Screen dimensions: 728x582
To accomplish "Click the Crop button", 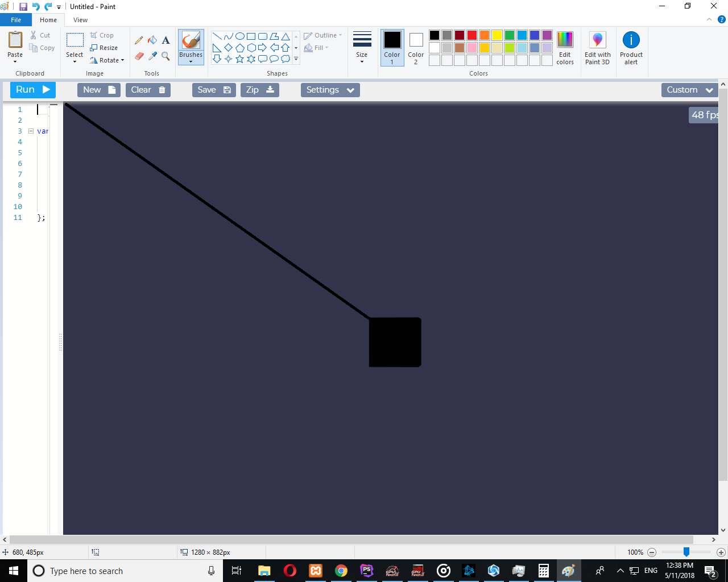I will coord(102,35).
